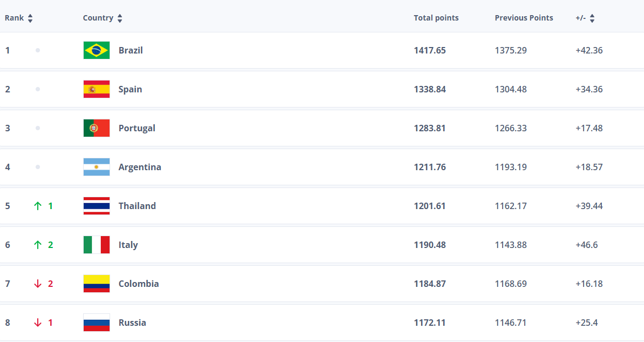Click Italy's green up arrow indicator

pyautogui.click(x=38, y=245)
